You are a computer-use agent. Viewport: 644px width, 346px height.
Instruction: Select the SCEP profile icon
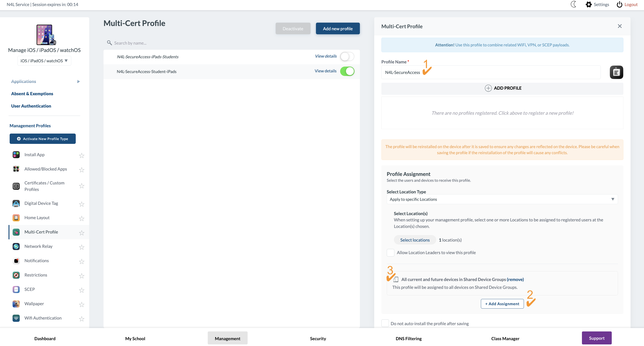point(16,289)
